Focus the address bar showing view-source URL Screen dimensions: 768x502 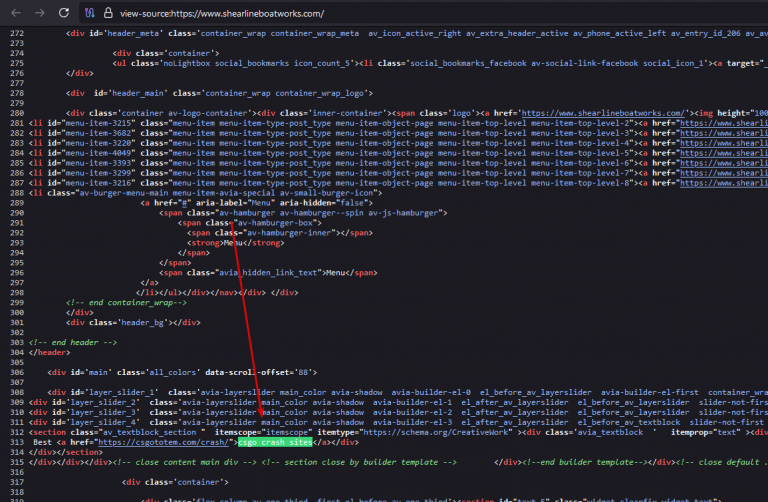click(221, 14)
